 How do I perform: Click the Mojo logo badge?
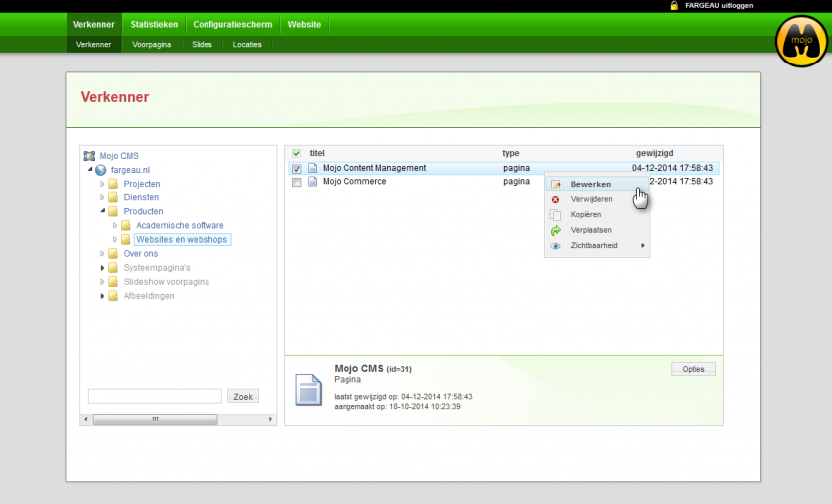coord(801,42)
